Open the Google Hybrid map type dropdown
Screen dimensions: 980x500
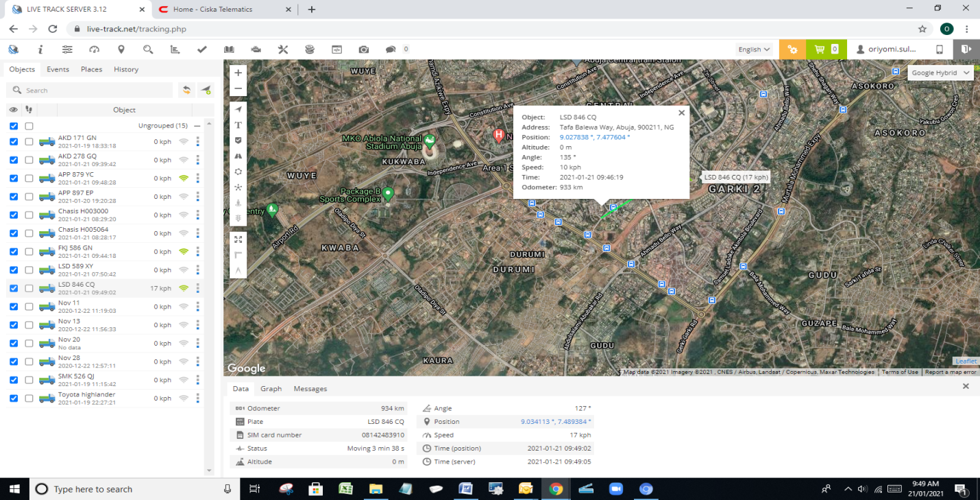[x=940, y=73]
